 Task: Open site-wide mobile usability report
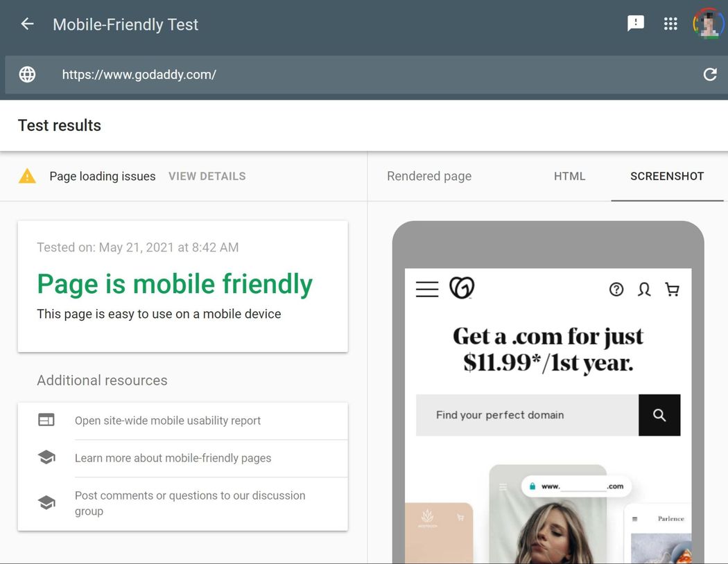168,421
